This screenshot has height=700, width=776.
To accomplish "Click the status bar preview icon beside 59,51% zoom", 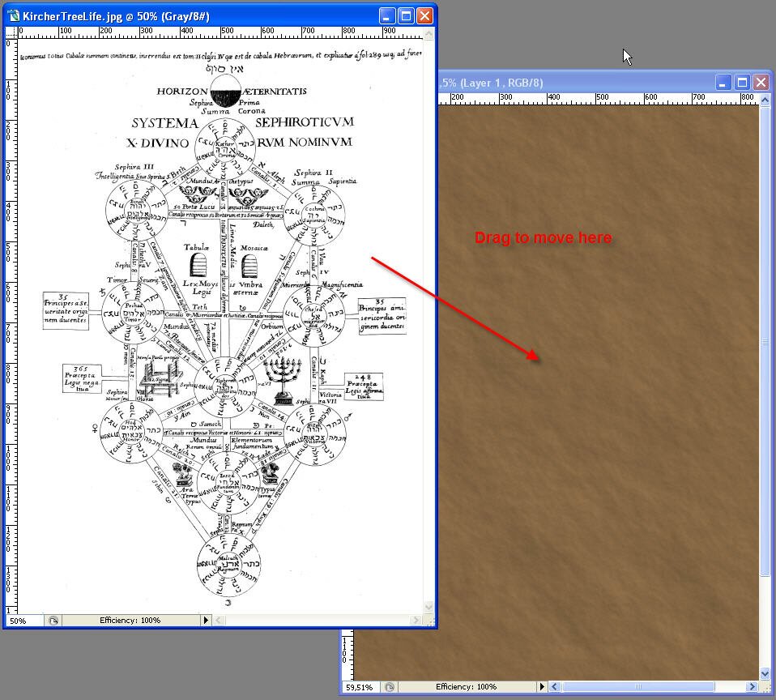I will [390, 687].
